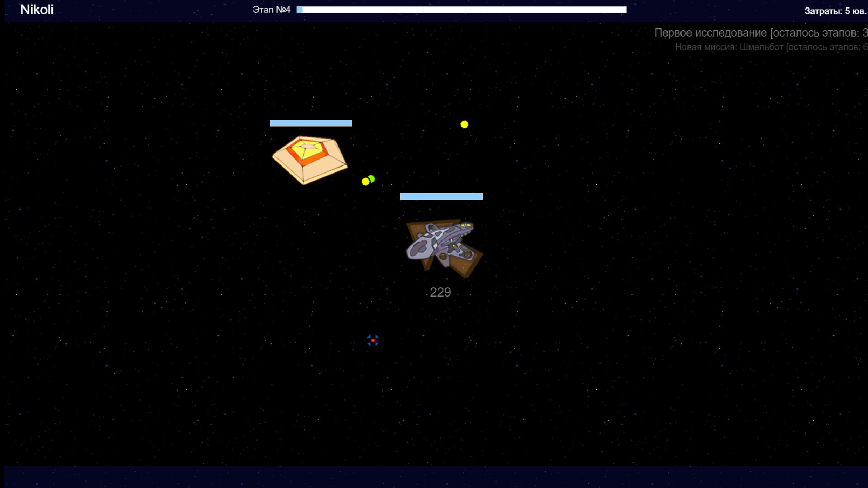The image size is (868, 488).
Task: Click the stage progress bar
Action: tap(460, 9)
